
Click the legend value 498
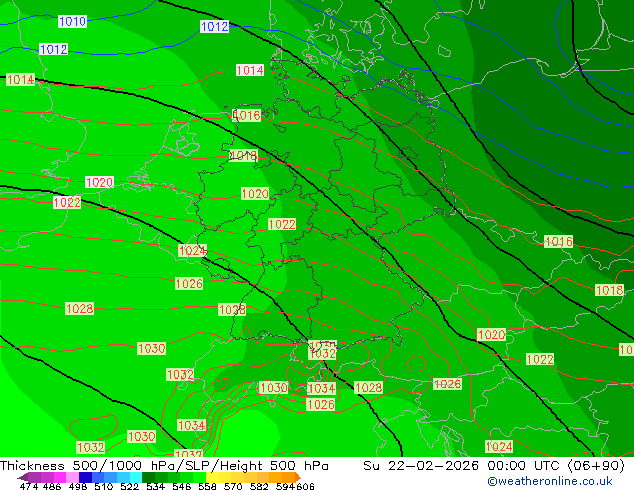click(x=78, y=486)
